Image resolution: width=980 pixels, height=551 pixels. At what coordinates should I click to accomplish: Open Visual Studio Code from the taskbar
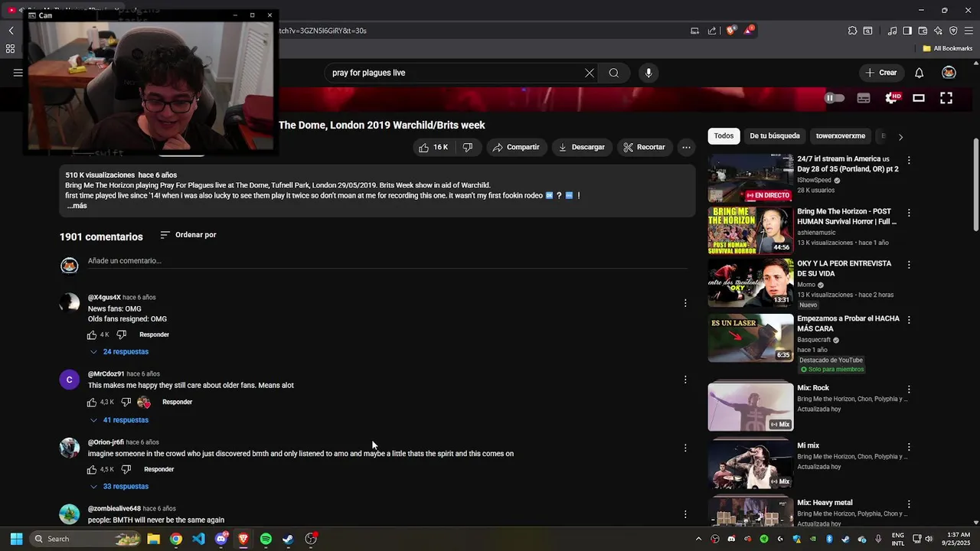tap(198, 539)
